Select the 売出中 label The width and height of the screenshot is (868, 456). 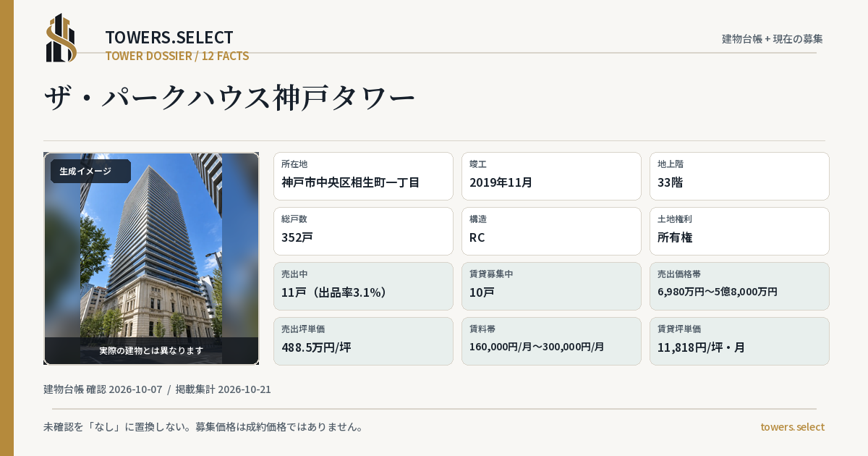pos(294,274)
